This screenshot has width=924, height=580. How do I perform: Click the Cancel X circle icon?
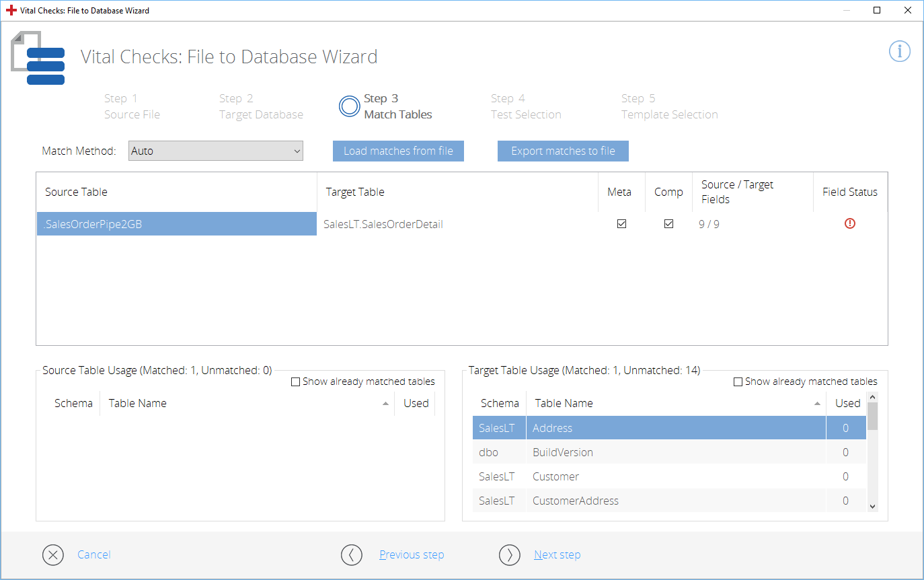[x=52, y=554]
